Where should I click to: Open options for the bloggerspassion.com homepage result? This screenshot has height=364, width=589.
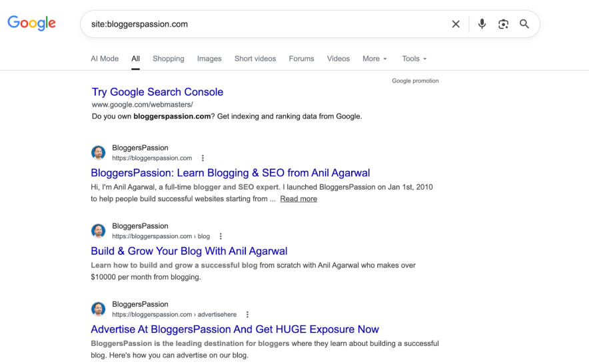203,158
